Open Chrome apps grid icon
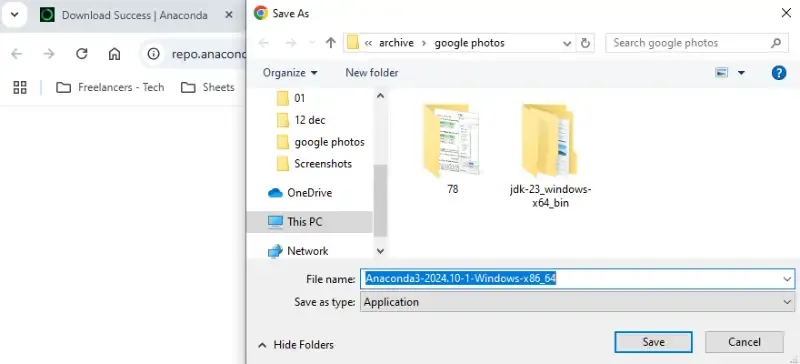The image size is (800, 364). coord(20,87)
